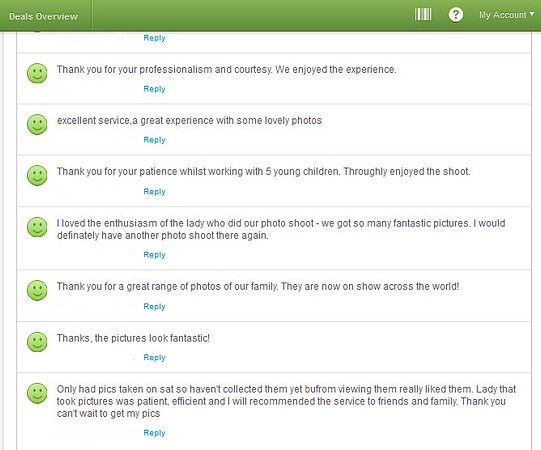Select text 'They are now on show across the world!'

[x=370, y=287]
